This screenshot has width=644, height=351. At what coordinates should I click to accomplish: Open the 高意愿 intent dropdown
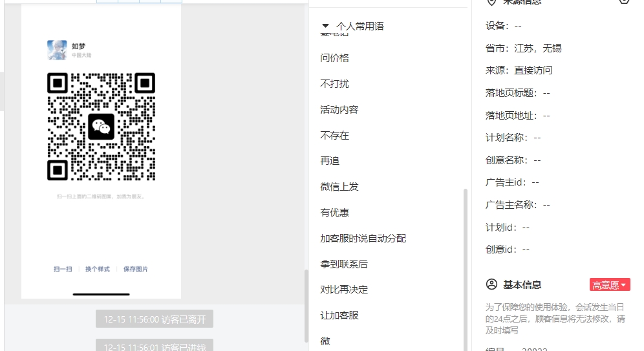[x=610, y=285]
